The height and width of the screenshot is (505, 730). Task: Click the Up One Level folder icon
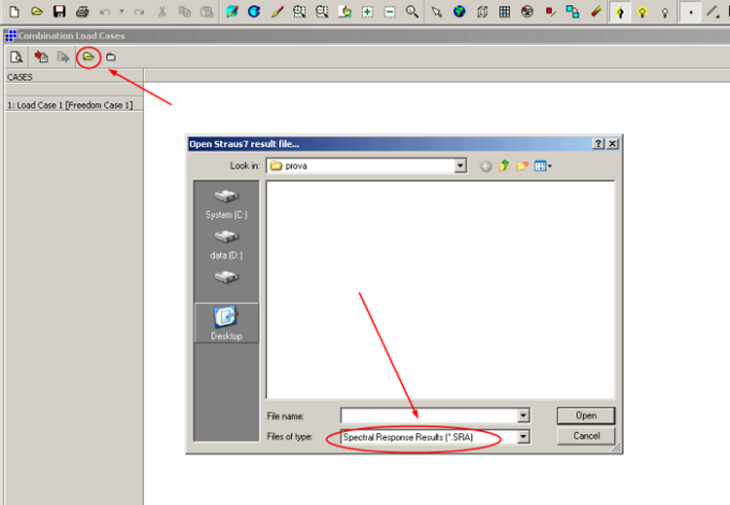504,166
